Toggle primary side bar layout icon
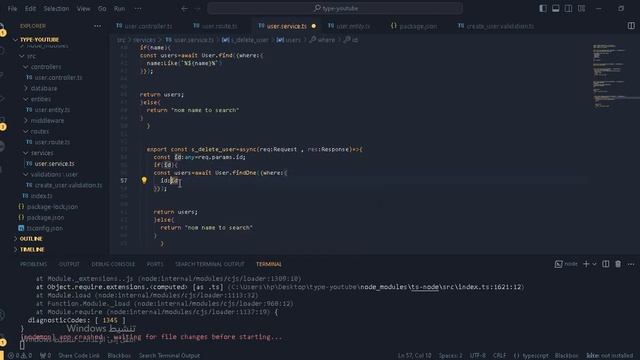 pos(543,8)
